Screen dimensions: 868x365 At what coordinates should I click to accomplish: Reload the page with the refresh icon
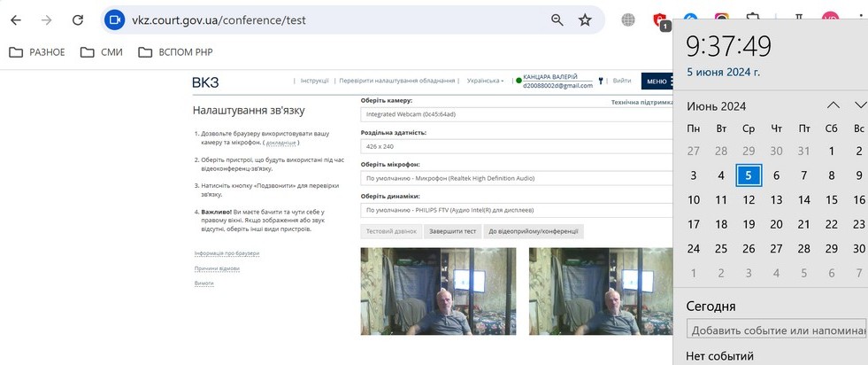tap(78, 20)
